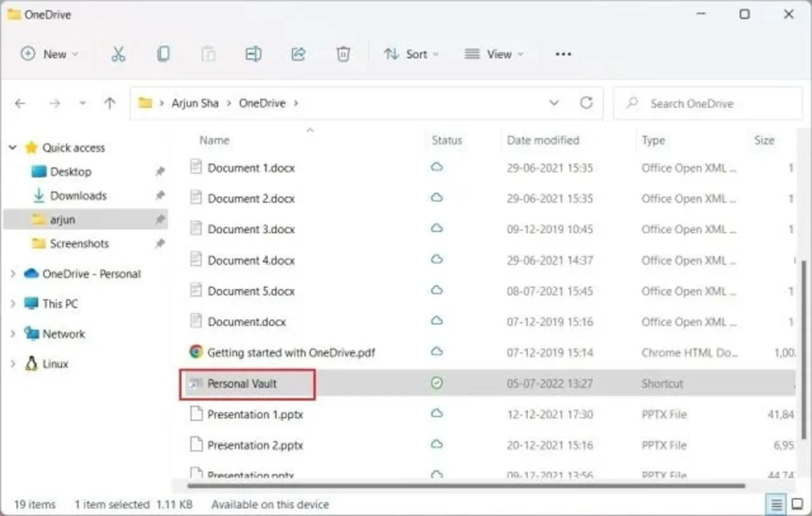This screenshot has height=516, width=812.
Task: Select Desktop in Quick access
Action: 70,172
